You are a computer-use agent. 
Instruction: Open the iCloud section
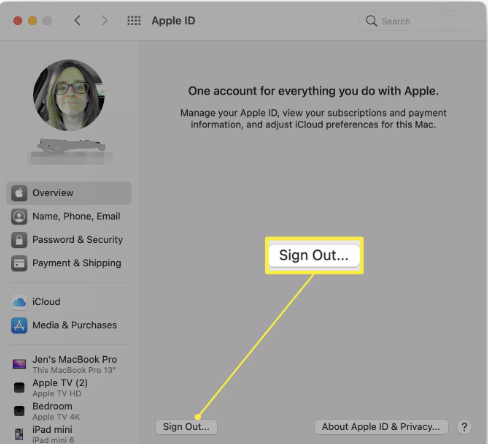[69, 302]
